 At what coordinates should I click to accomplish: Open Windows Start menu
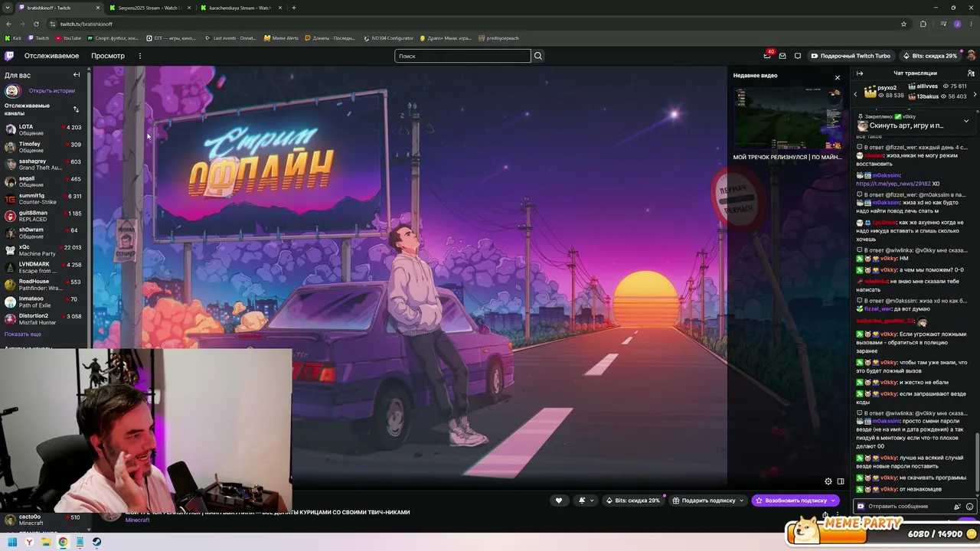click(x=12, y=542)
